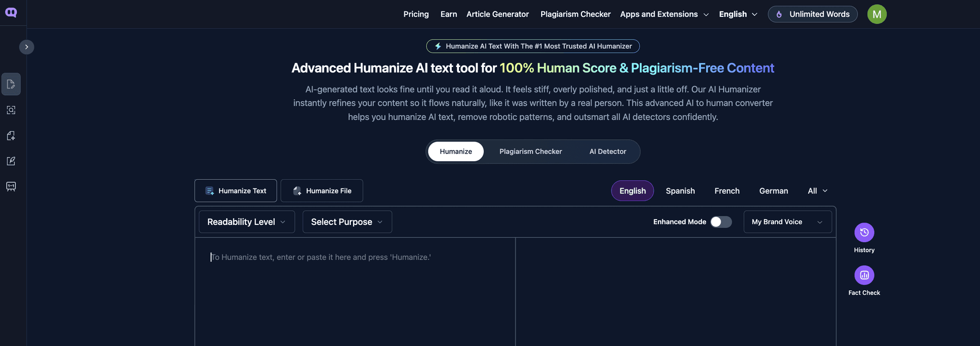Open the Select Purpose dropdown
The width and height of the screenshot is (980, 346).
347,222
